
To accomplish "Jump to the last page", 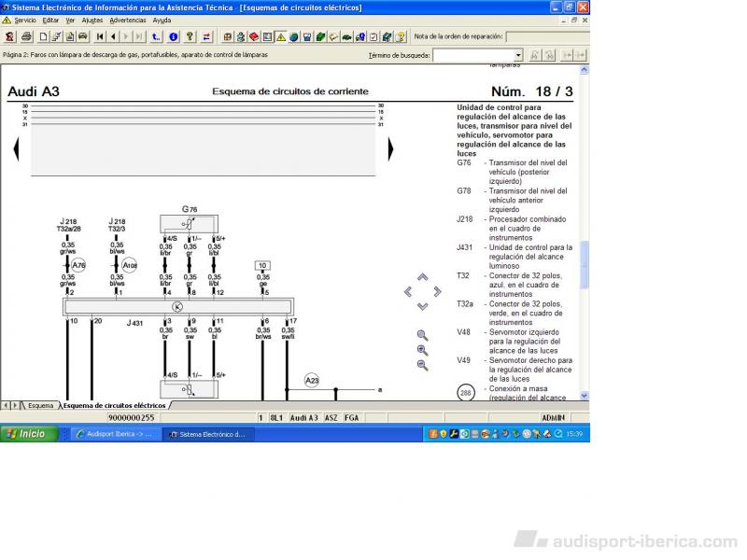I will point(139,36).
